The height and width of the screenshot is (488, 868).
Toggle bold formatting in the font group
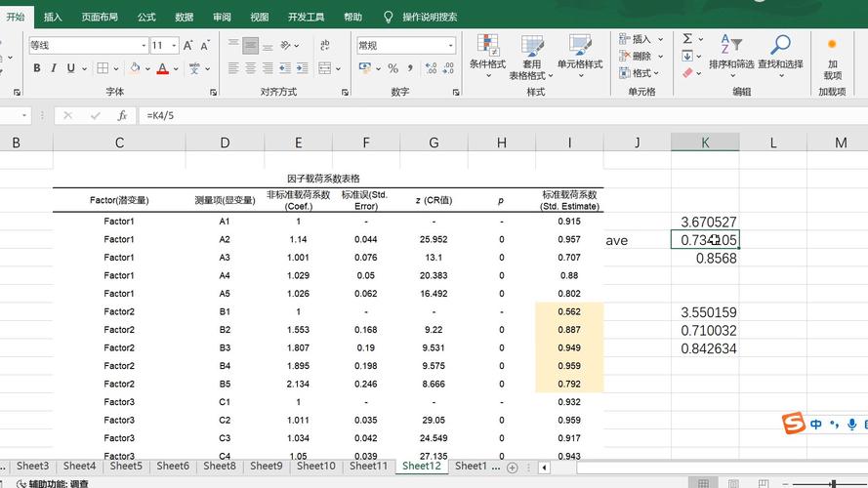(x=37, y=68)
